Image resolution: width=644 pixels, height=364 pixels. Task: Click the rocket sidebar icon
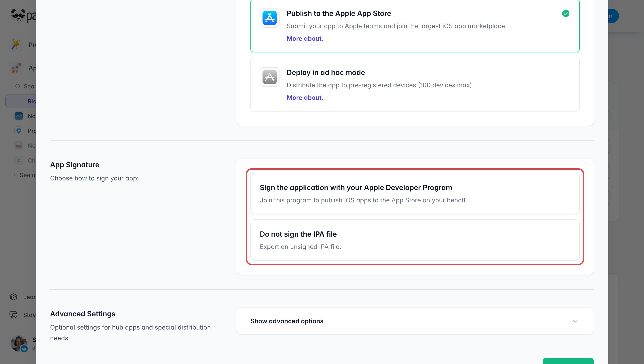(16, 68)
